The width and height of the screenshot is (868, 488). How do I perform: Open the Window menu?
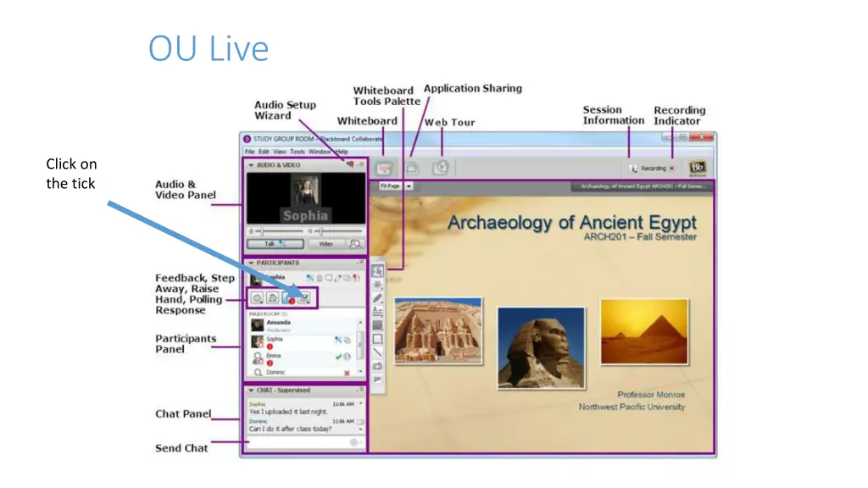320,152
